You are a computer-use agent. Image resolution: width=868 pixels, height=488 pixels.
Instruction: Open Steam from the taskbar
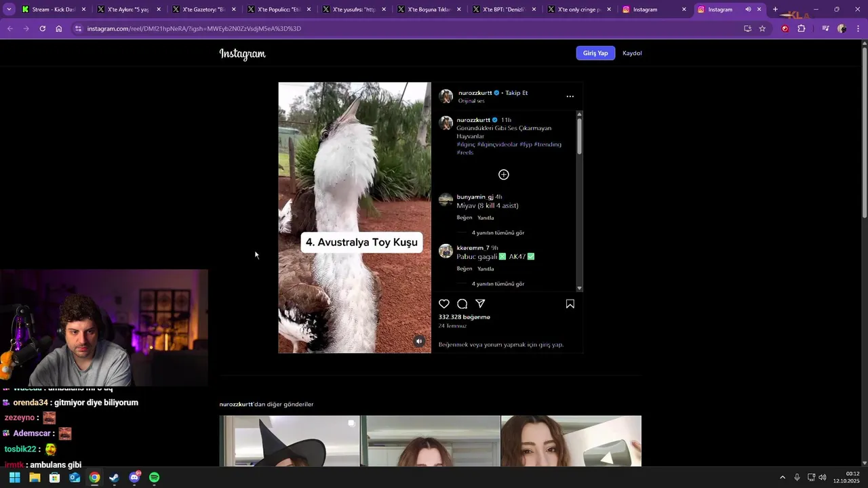(114, 477)
